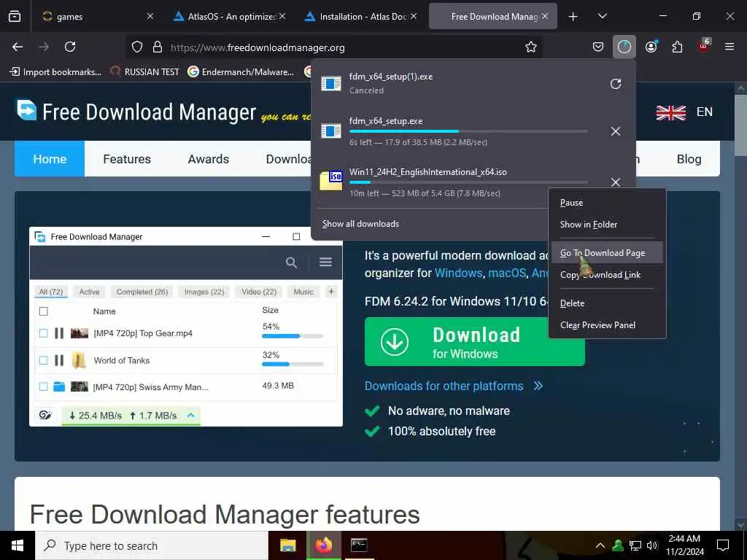This screenshot has height=560, width=747.
Task: Choose Pause from the context menu
Action: coord(607,203)
